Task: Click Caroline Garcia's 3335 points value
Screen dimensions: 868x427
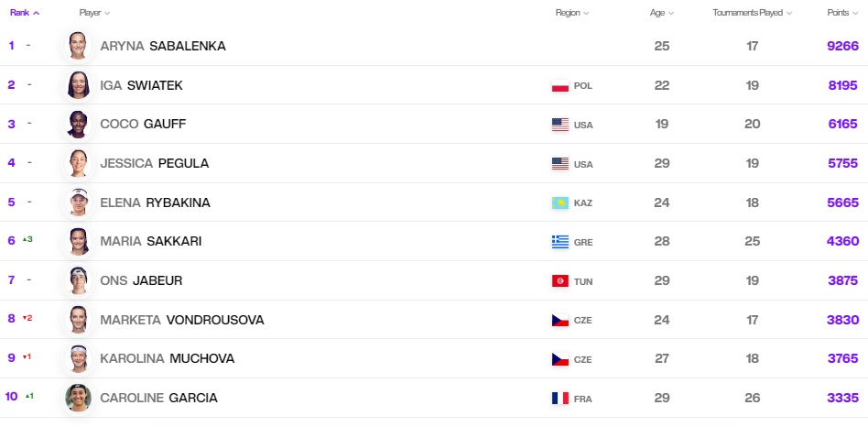Action: 842,399
